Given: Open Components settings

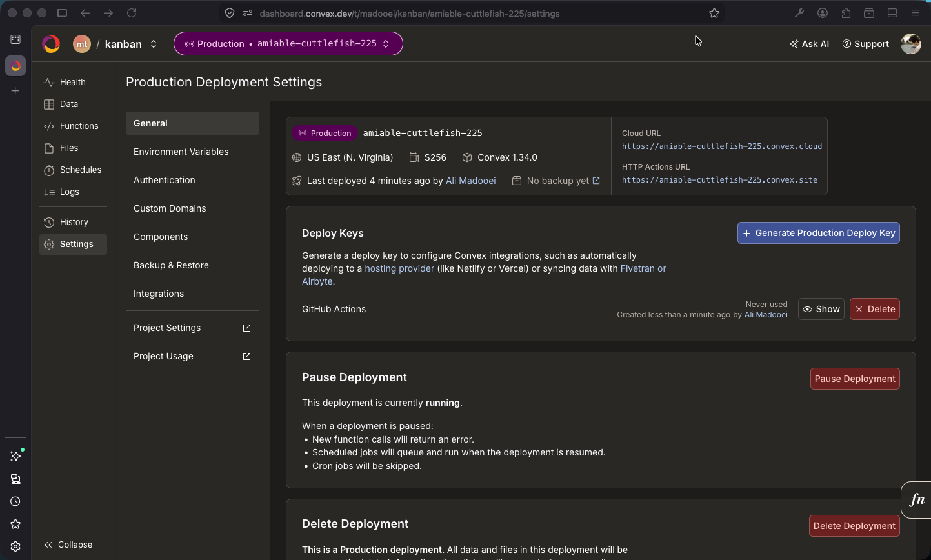Looking at the screenshot, I should tap(192, 237).
